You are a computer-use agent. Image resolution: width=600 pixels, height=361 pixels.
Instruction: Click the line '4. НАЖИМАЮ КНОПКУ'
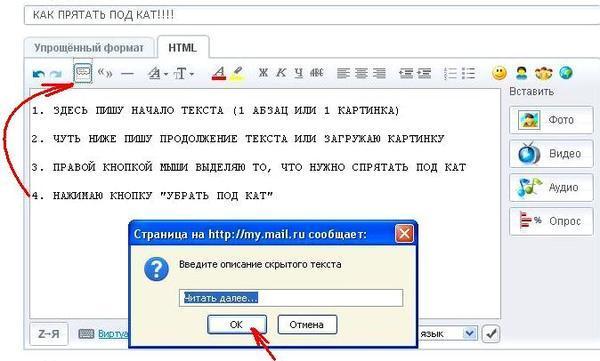152,196
